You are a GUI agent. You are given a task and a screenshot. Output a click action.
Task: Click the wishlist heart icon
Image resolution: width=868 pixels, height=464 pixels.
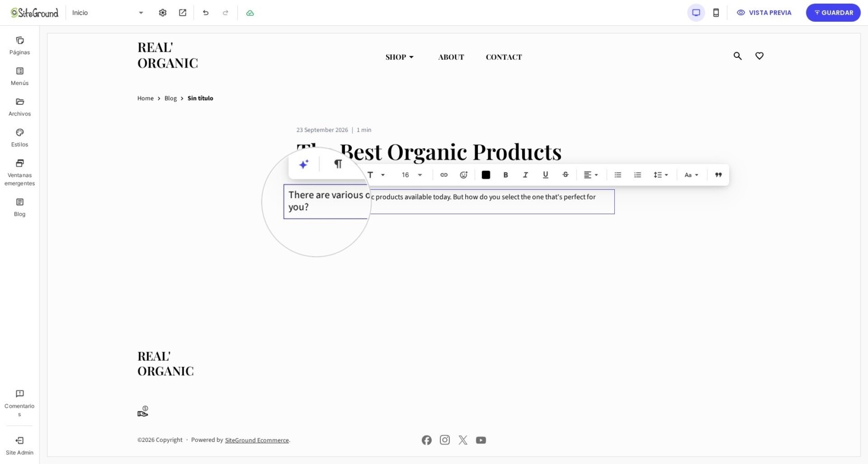click(759, 56)
